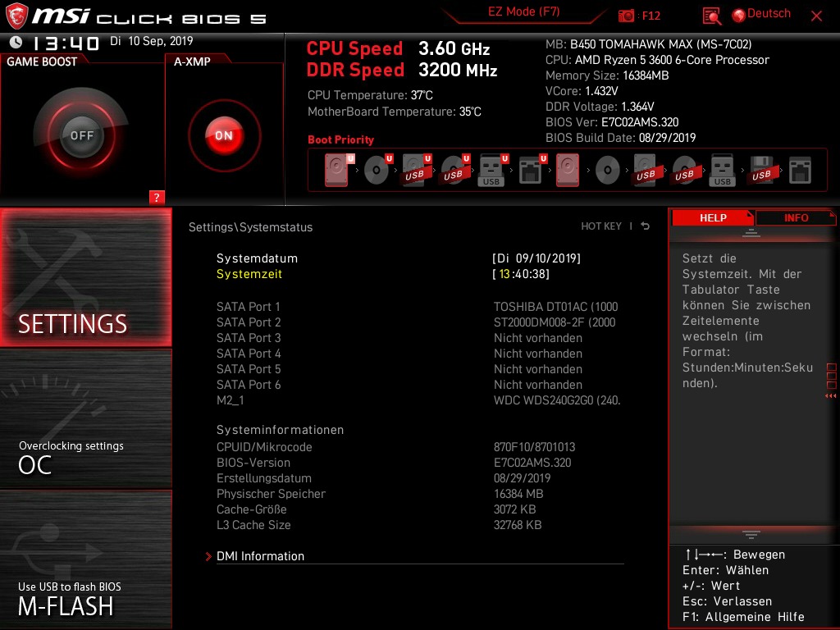Click the SATA Port 6 row label
Screen dimensions: 840x630
249,385
